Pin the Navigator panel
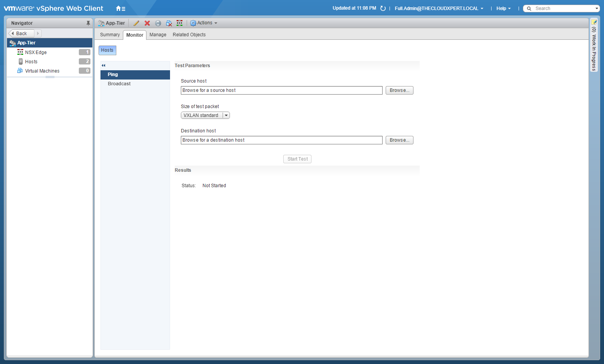 (88, 23)
